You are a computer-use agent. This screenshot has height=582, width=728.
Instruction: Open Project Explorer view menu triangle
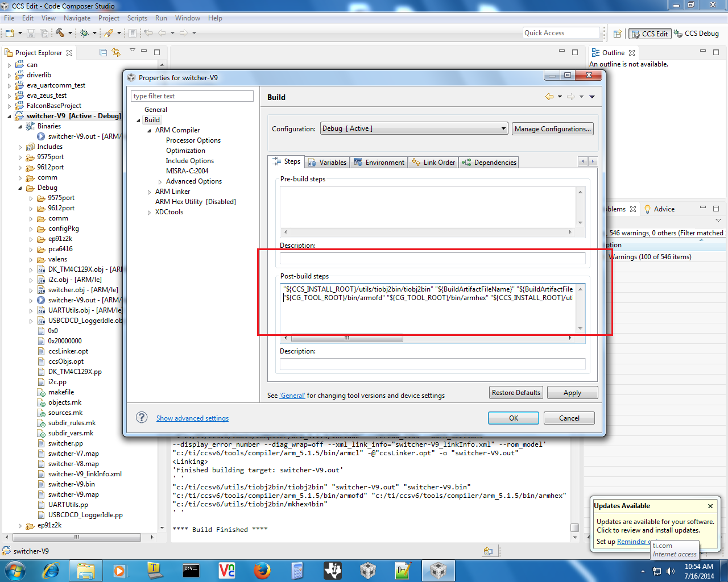[x=132, y=51]
